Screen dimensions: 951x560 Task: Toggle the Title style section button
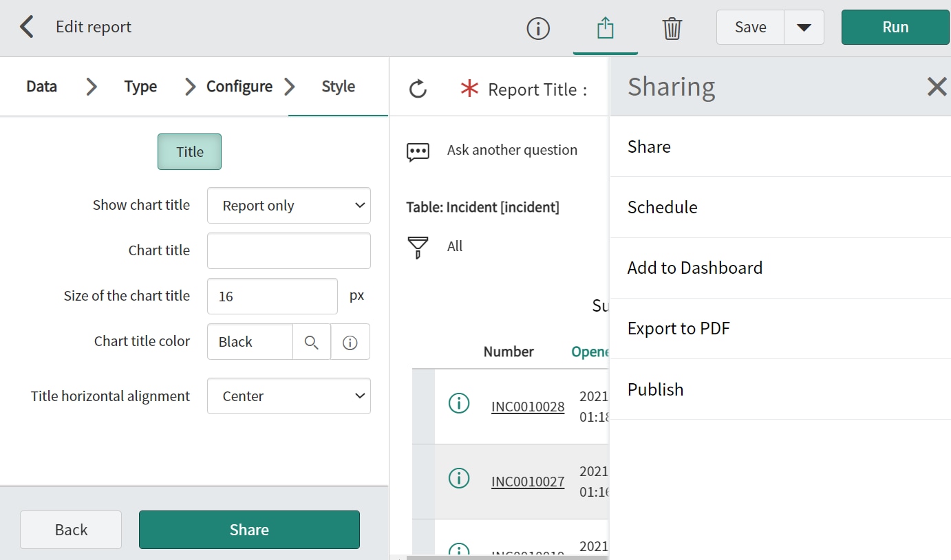click(x=189, y=151)
